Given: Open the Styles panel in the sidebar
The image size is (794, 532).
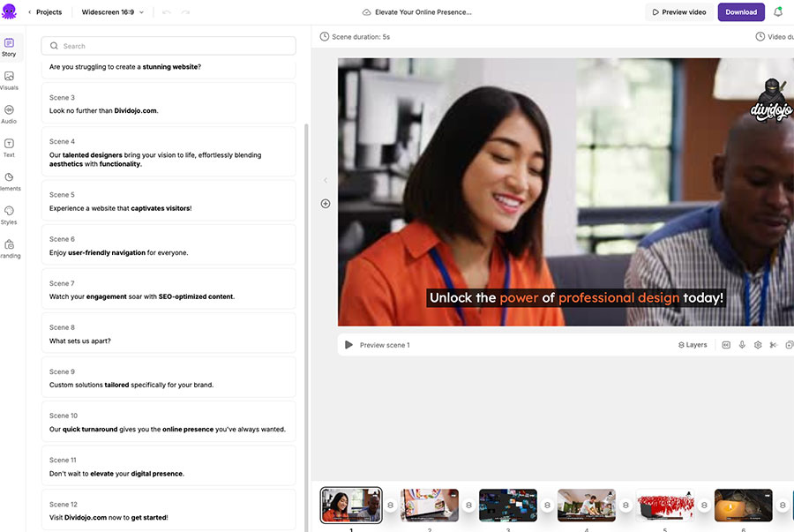Looking at the screenshot, I should (x=9, y=214).
